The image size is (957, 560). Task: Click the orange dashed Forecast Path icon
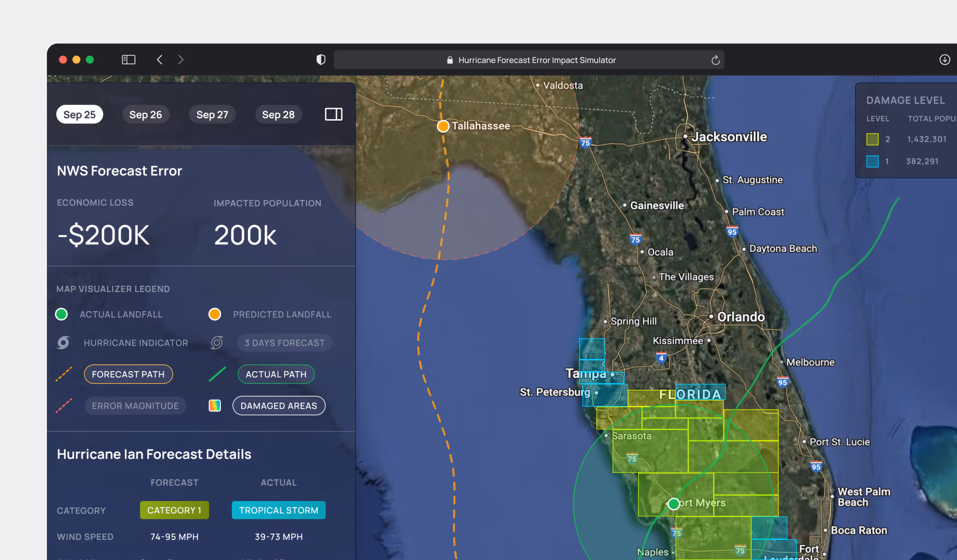pyautogui.click(x=63, y=374)
